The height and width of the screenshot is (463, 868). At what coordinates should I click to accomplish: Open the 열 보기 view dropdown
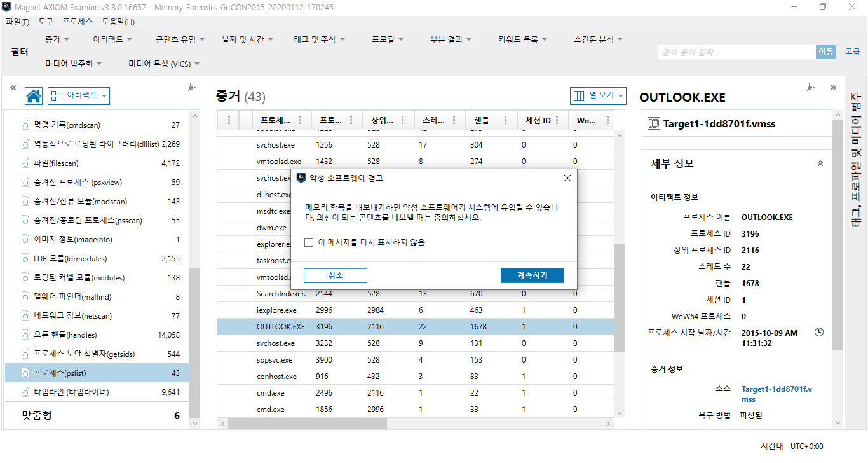598,96
